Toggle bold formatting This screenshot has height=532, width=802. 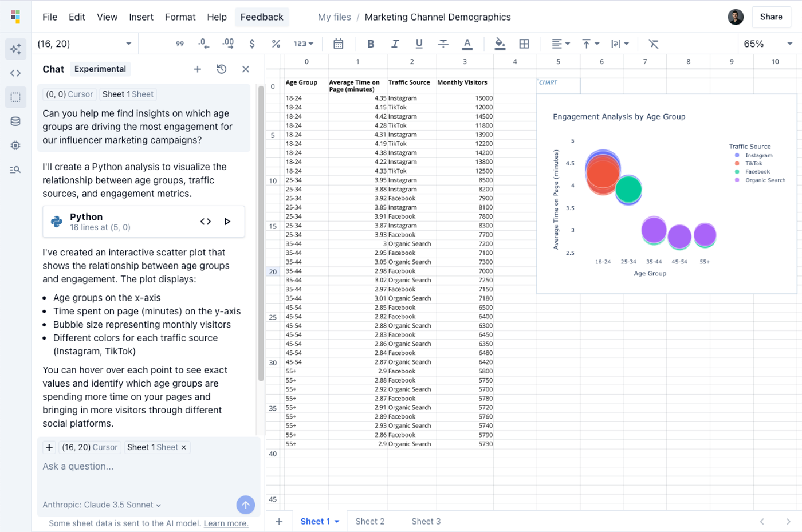(371, 43)
